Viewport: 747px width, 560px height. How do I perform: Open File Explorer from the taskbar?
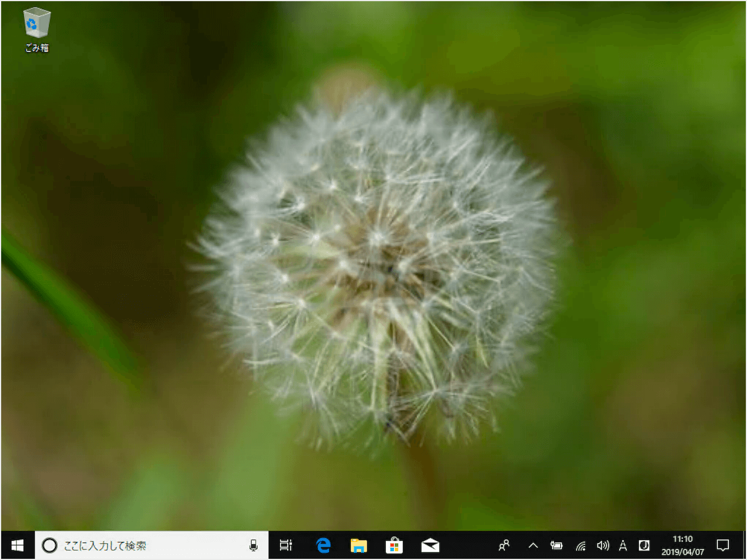358,545
